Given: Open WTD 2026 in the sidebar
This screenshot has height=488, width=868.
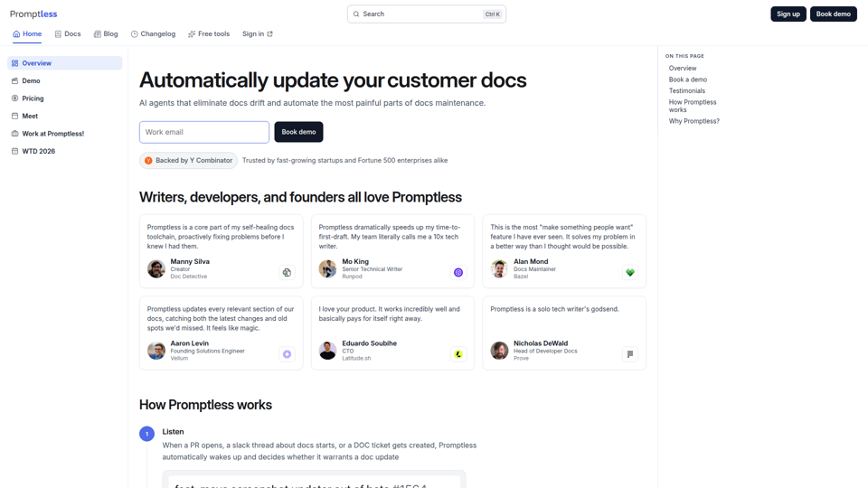Looking at the screenshot, I should 65,151.
